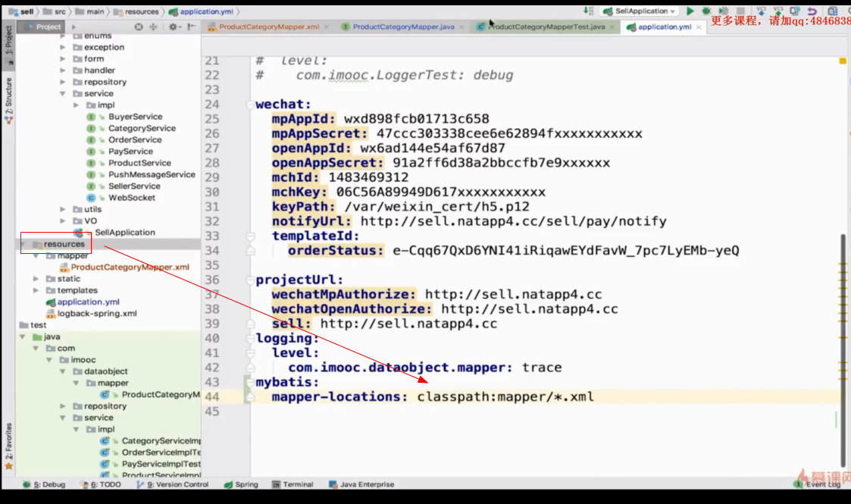
Task: Open logback-spring.xml in the tree
Action: coord(97,314)
